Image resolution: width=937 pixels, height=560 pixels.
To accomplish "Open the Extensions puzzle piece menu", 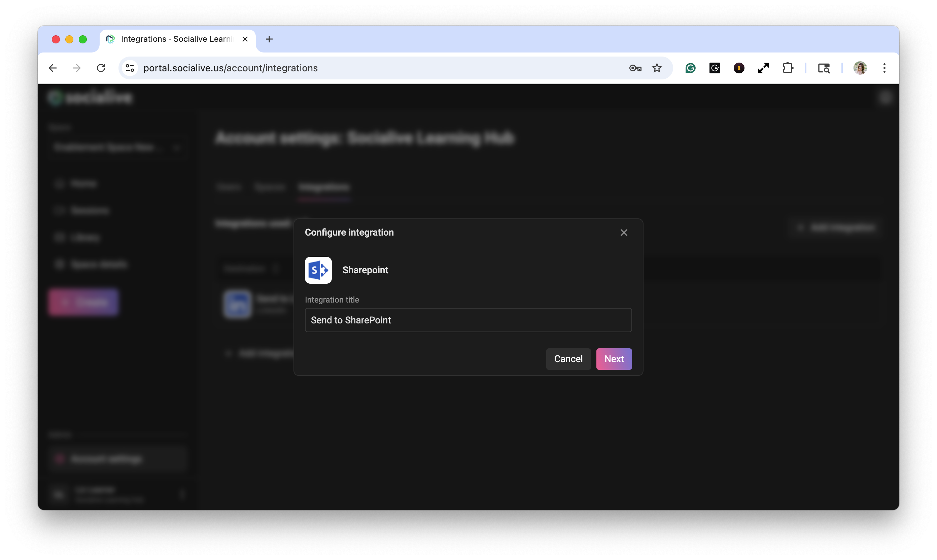I will 788,68.
